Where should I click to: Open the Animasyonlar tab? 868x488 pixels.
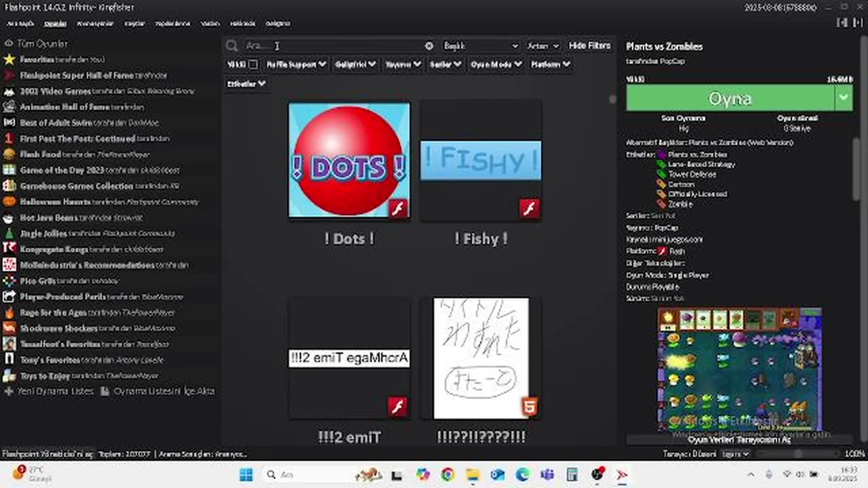pyautogui.click(x=95, y=23)
